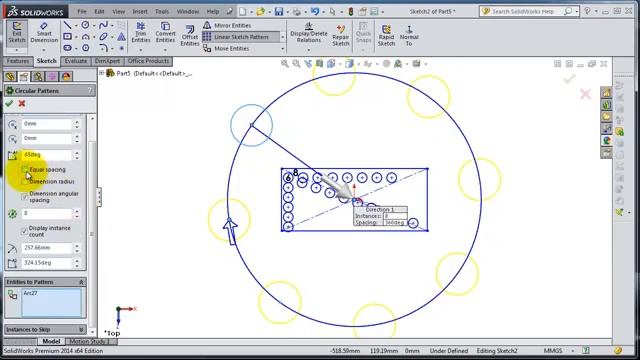
Task: Click the Zoom to Fit icon
Action: [x=284, y=64]
